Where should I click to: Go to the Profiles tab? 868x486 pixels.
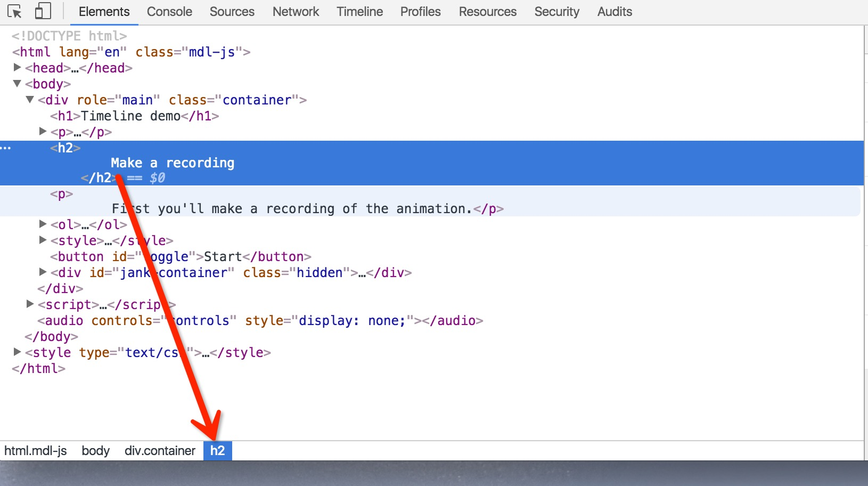tap(421, 12)
